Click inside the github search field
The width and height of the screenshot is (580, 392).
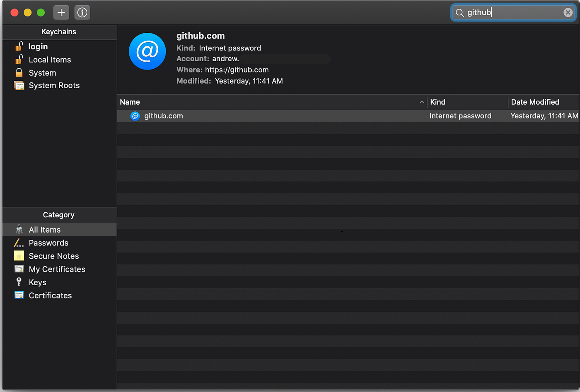tap(510, 12)
